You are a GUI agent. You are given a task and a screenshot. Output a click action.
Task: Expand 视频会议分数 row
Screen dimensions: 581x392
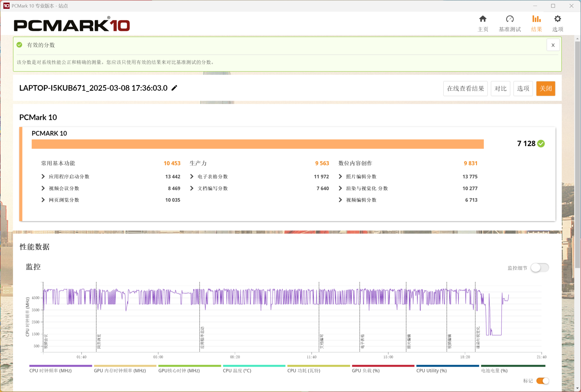point(43,188)
